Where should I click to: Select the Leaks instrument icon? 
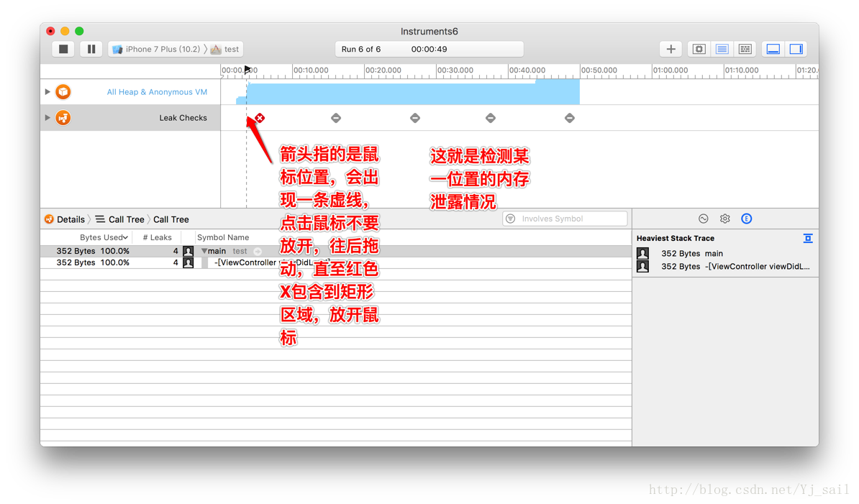point(63,118)
